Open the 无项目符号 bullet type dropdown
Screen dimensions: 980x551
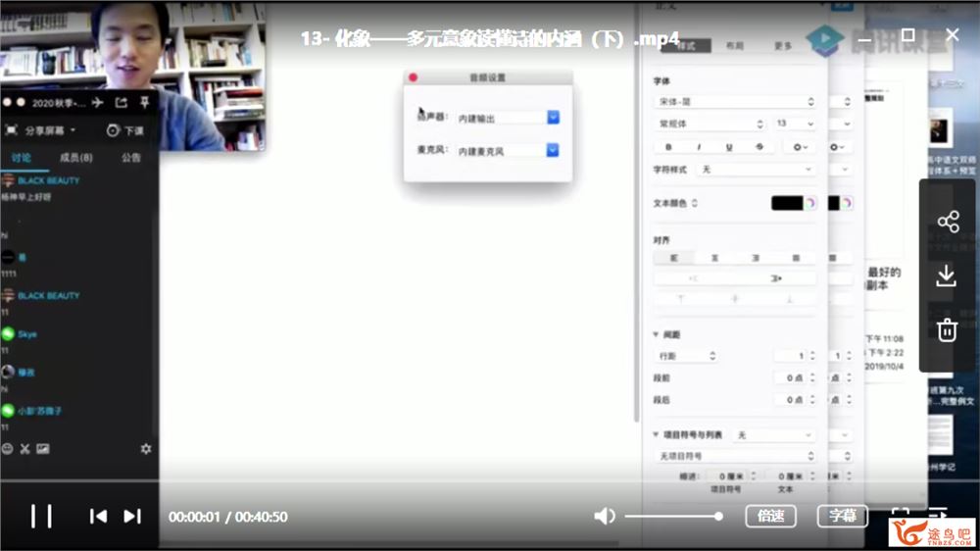coord(735,456)
